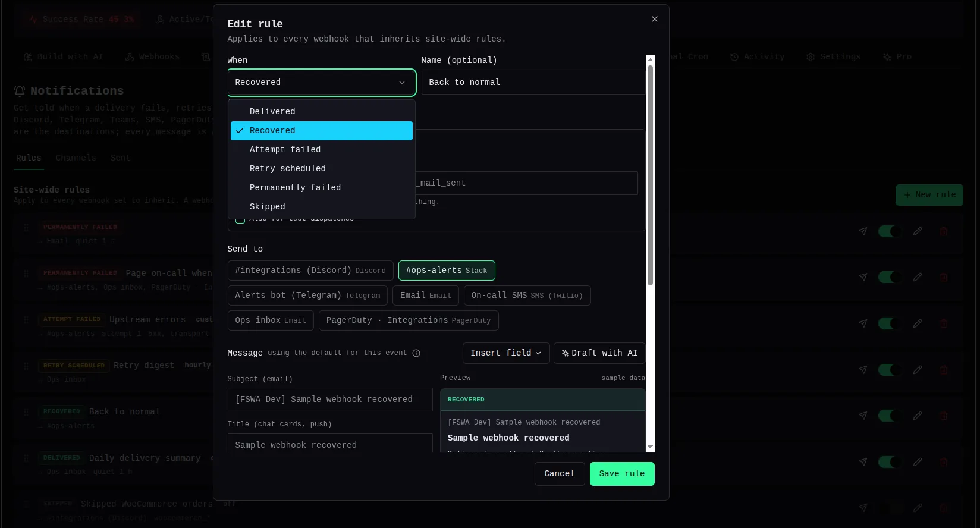Click the Subject (email) field
Image resolution: width=980 pixels, height=528 pixels.
[330, 400]
